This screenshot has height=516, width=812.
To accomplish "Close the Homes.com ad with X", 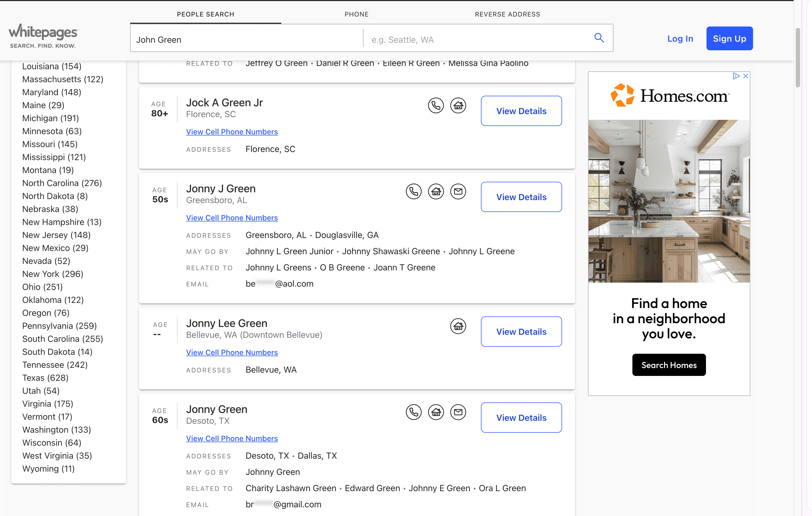I will 745,76.
